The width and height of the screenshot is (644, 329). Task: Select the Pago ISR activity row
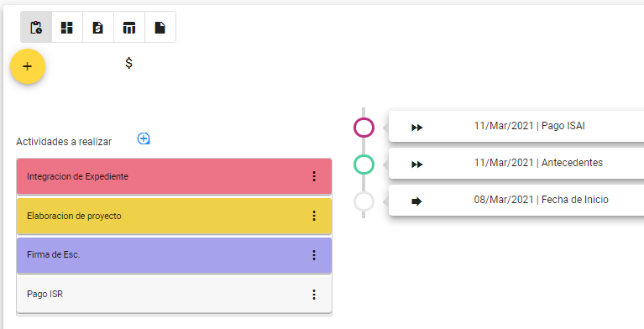(174, 295)
